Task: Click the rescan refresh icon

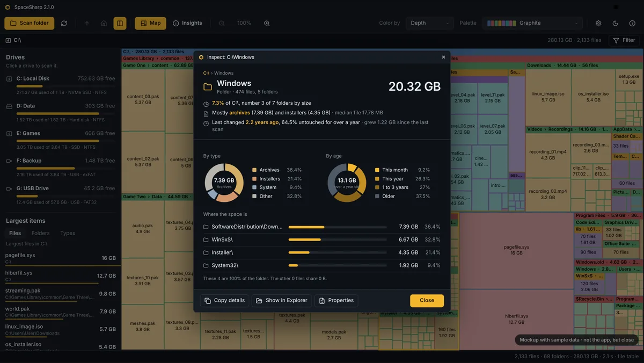Action: [x=64, y=23]
